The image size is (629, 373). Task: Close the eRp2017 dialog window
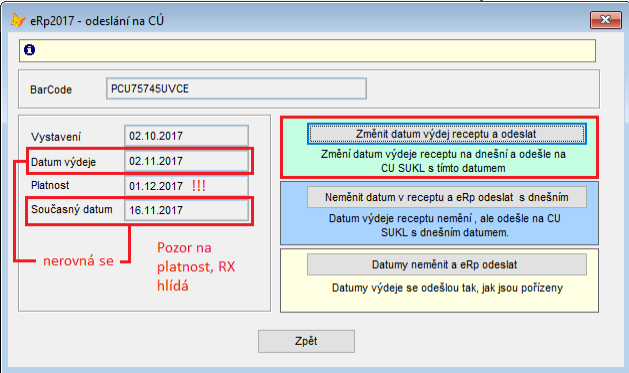pos(605,20)
